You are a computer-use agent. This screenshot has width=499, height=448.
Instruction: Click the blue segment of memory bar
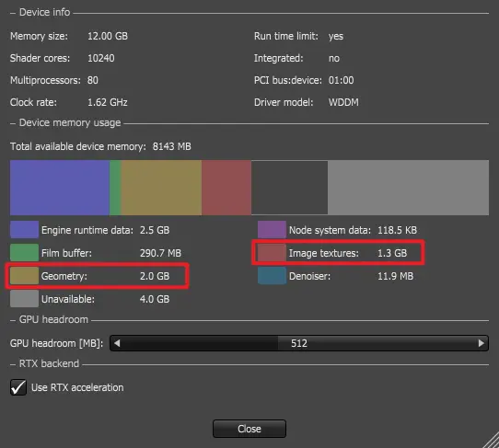pos(60,188)
